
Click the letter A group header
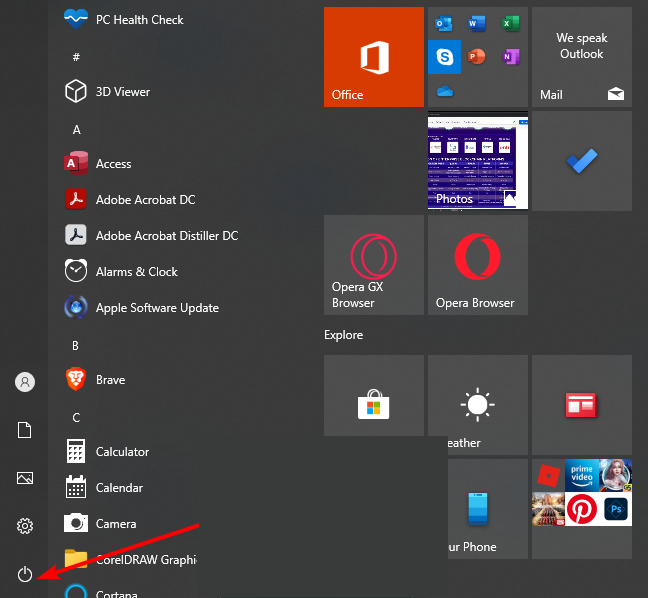pos(77,130)
